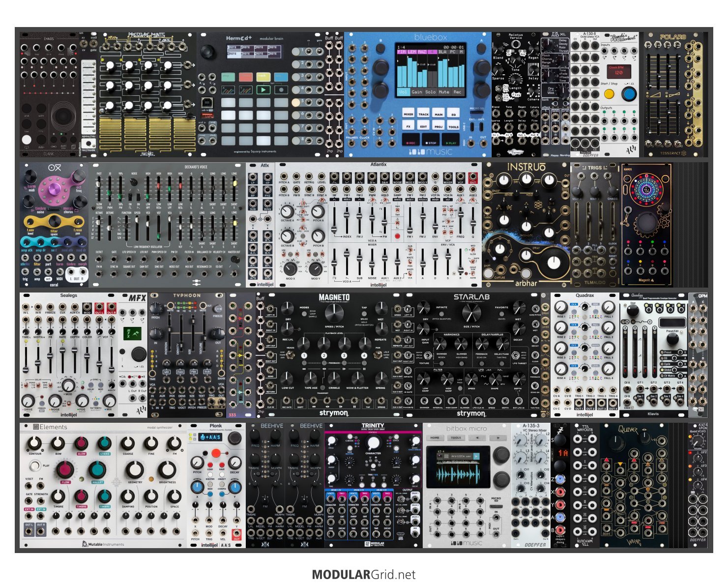Switch bluebox screen to Gain tab
The width and height of the screenshot is (728, 585).
(x=417, y=92)
